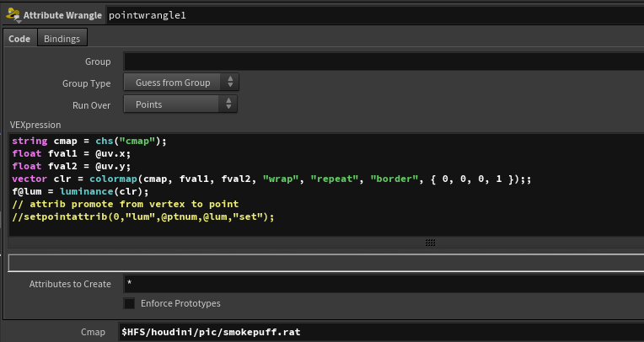Toggle the Enforce Prototypes checkbox
This screenshot has height=342, width=644.
(130, 303)
